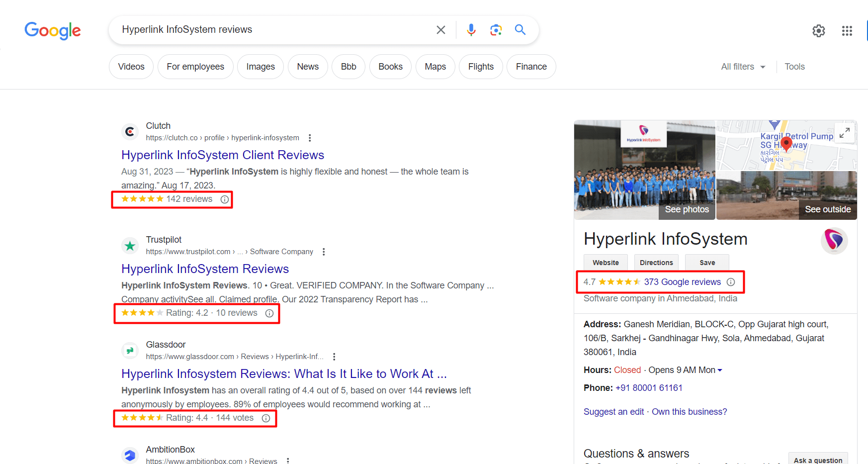This screenshot has height=464, width=868.
Task: Click the Glassdoor source name
Action: 166,345
